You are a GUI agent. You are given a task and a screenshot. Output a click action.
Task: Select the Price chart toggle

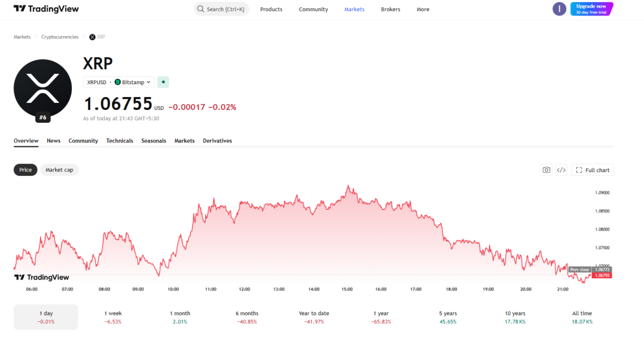tap(25, 170)
